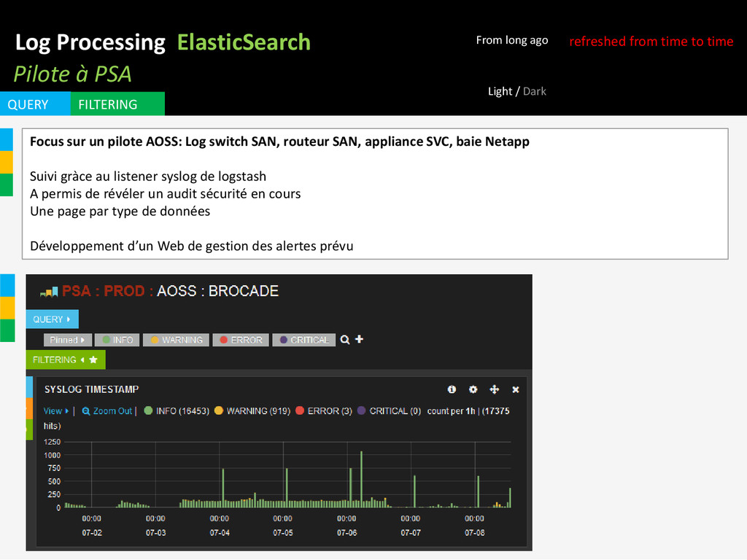The image size is (747, 560).
Task: Click 1250 value on chart y-axis
Action: pyautogui.click(x=52, y=442)
